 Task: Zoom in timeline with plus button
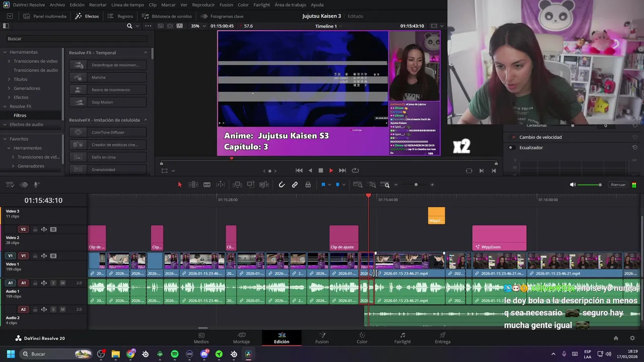(432, 185)
